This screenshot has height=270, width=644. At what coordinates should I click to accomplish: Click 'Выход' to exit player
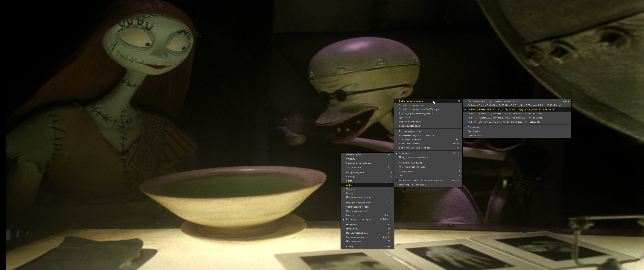tap(367, 246)
